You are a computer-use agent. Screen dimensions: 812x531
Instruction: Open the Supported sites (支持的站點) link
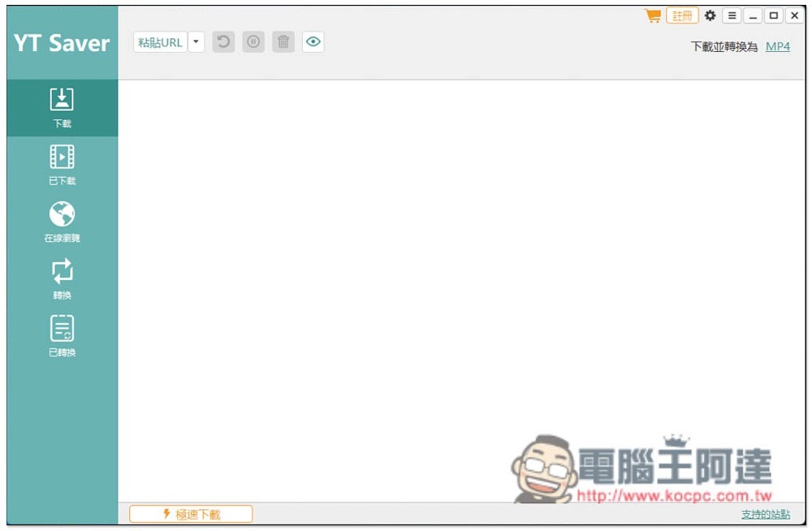(x=766, y=515)
